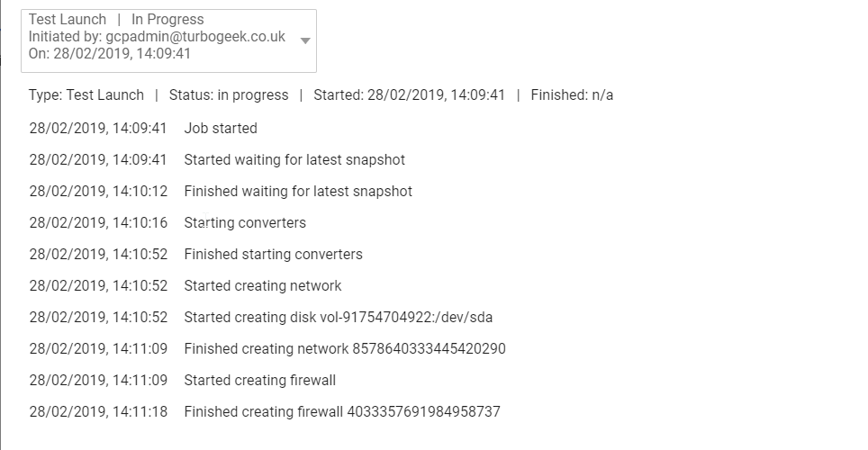
Task: Click the Initiated by gcpadmin@turbogeek.co.uk line
Action: pos(157,37)
